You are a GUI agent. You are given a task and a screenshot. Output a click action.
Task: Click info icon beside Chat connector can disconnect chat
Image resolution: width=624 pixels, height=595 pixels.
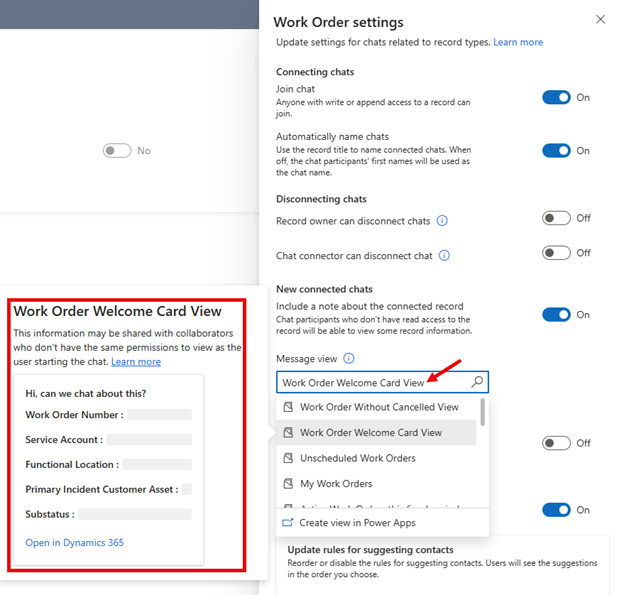coord(444,256)
